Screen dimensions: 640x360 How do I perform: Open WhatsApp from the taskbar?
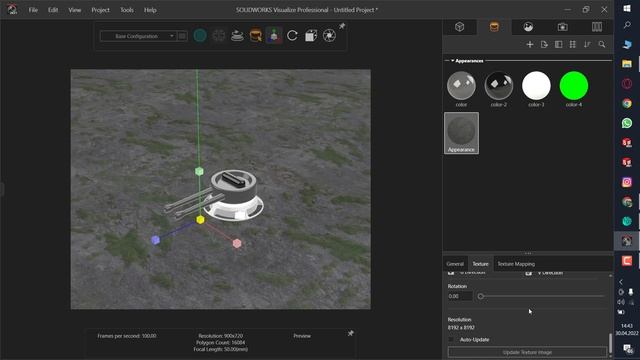[x=627, y=123]
